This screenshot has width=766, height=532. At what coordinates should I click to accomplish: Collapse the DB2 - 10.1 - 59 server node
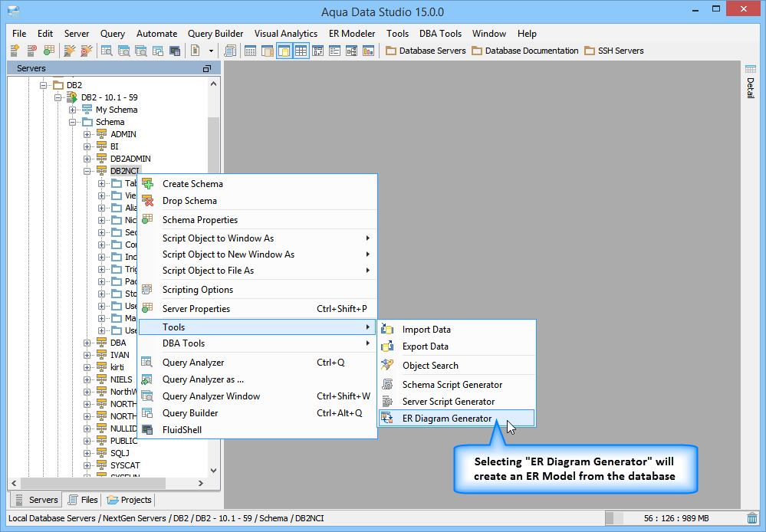58,97
